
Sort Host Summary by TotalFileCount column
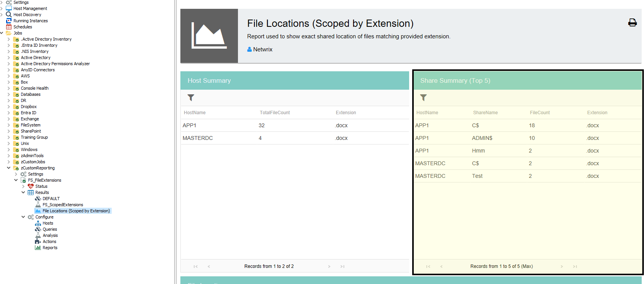tap(274, 113)
